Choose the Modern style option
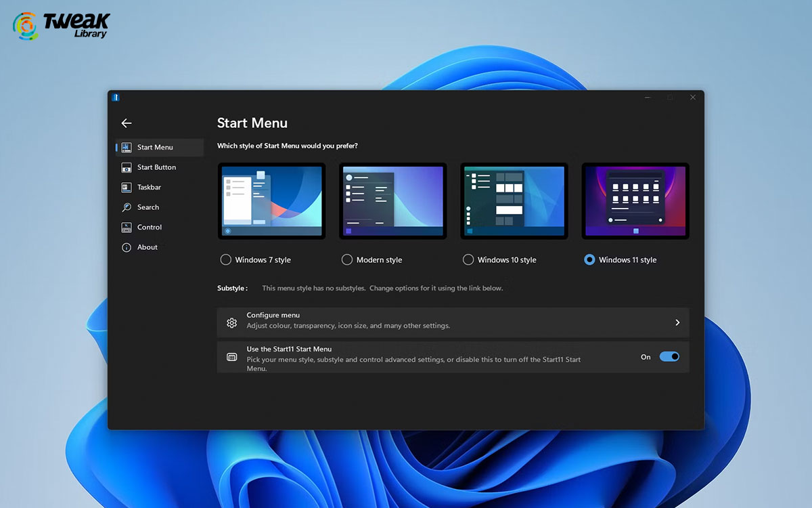812x508 pixels. pyautogui.click(x=346, y=259)
